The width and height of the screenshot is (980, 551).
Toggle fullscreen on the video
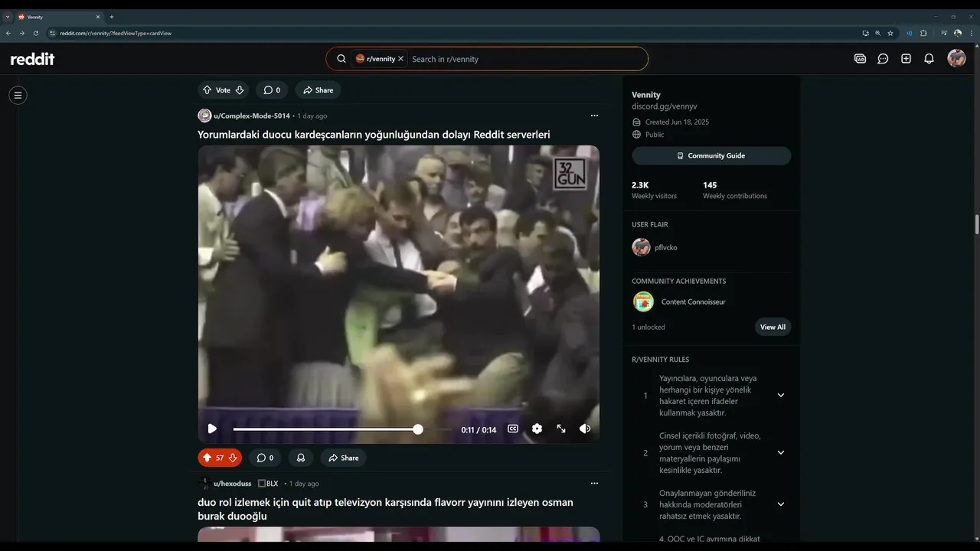click(561, 429)
